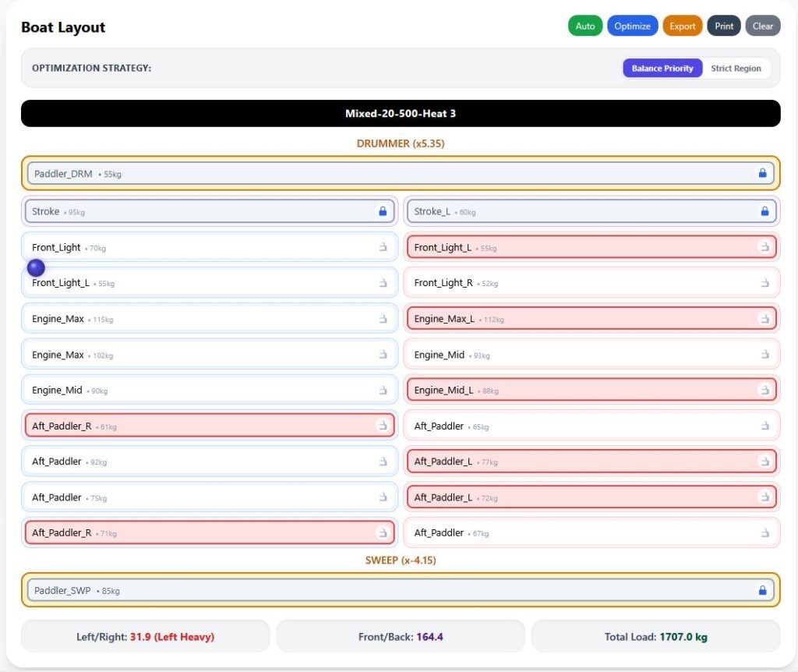Export the boat layout
This screenshot has height=672, width=798.
[683, 26]
